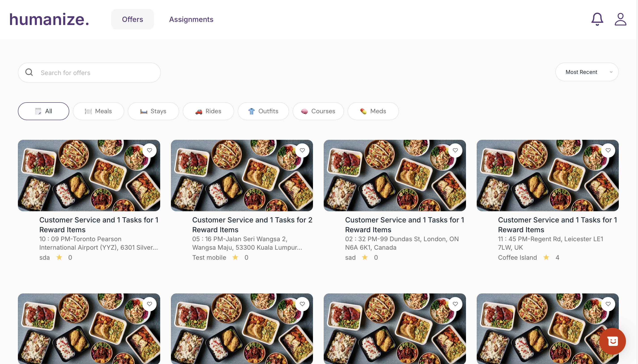Click the star icon beside sda
The height and width of the screenshot is (364, 638).
59,257
